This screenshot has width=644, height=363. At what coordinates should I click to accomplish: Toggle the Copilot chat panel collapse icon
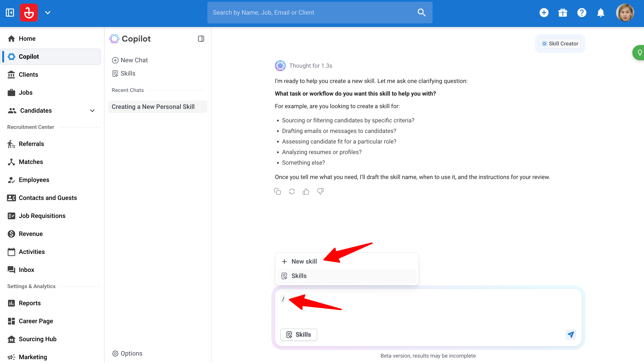201,39
